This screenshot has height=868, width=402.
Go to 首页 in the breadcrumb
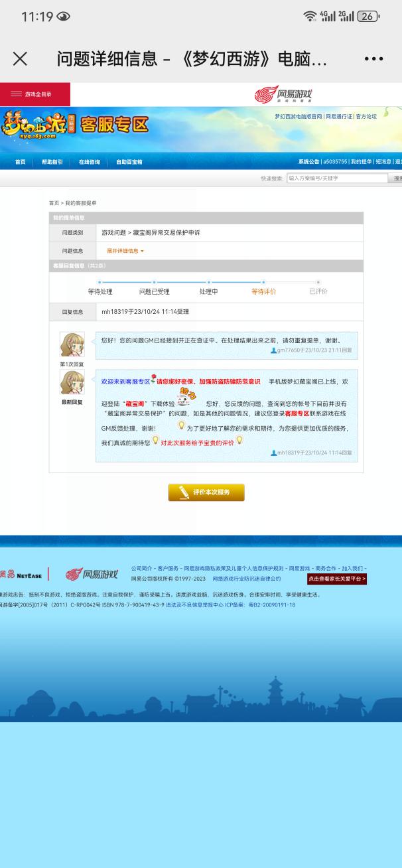(x=54, y=203)
